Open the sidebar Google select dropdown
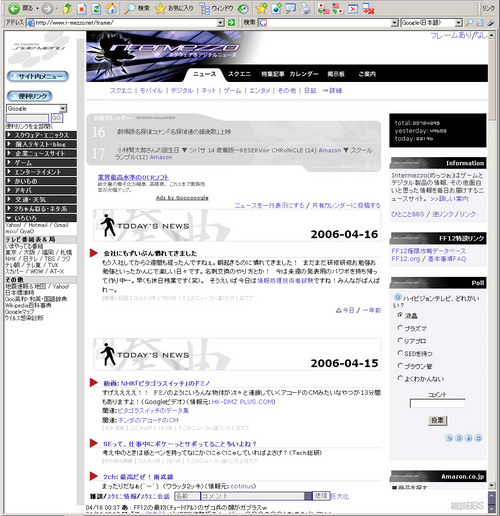500x516 pixels. 63,109
